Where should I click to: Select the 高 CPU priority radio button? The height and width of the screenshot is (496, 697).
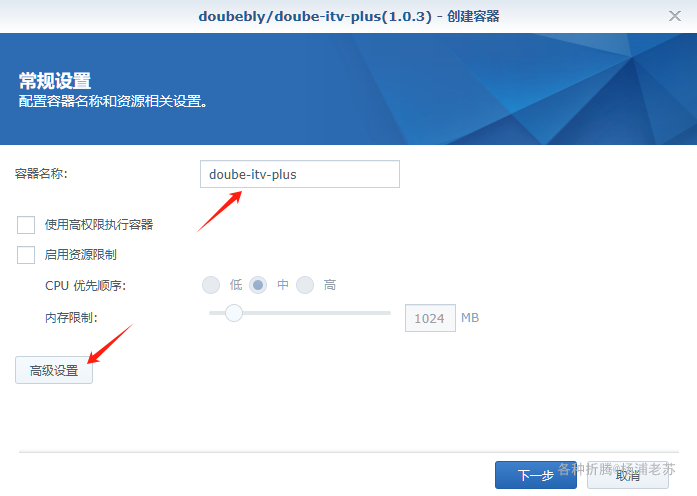[x=305, y=285]
